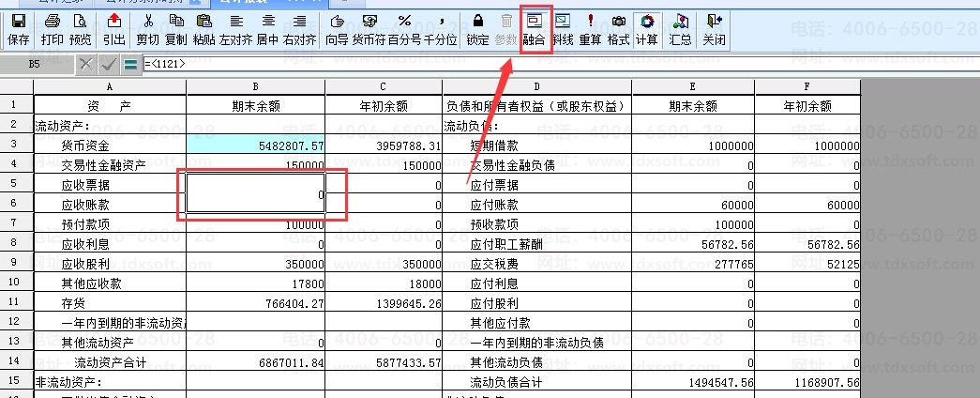The height and width of the screenshot is (398, 980).
Task: Click the 融合 (Merge) toolbar icon
Action: (x=534, y=30)
